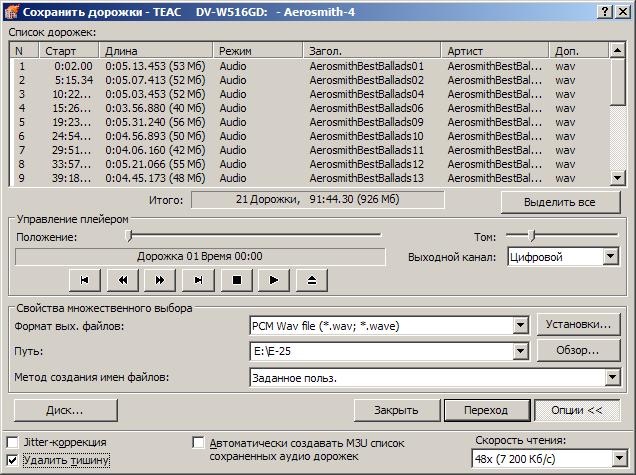The image size is (636, 475).
Task: Click the track list scroll down arrow
Action: (617, 177)
